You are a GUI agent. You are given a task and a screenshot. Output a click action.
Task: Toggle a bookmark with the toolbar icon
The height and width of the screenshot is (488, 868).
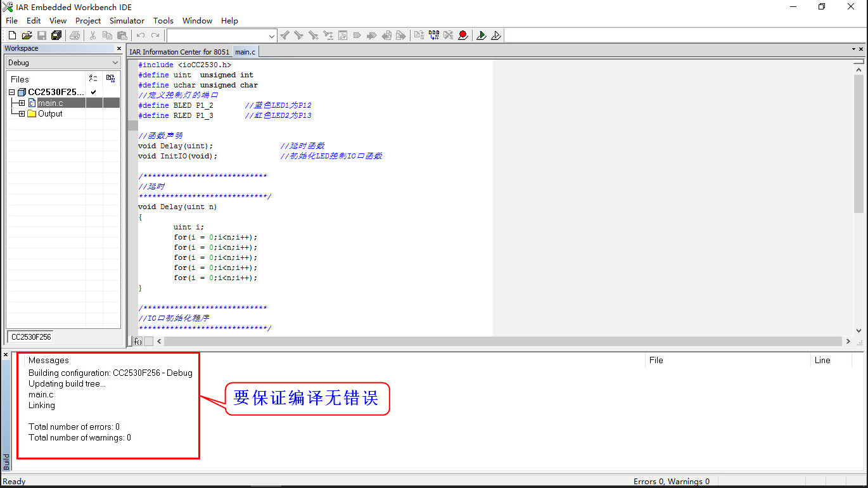click(357, 35)
